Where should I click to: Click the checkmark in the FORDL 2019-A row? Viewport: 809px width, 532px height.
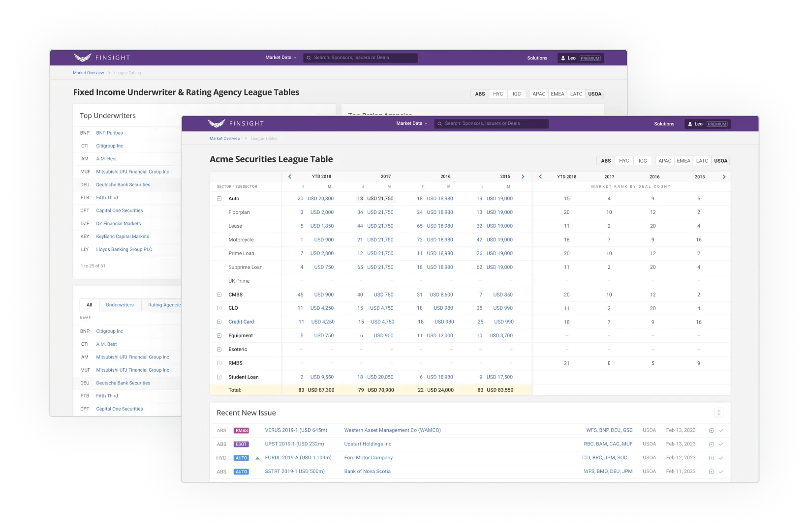click(721, 458)
